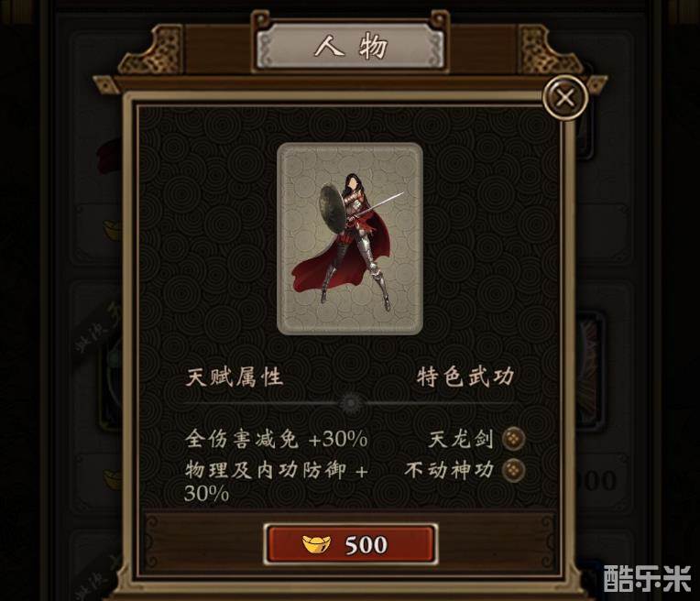Click the 500 gold purchase button
700x601 pixels.
350,544
